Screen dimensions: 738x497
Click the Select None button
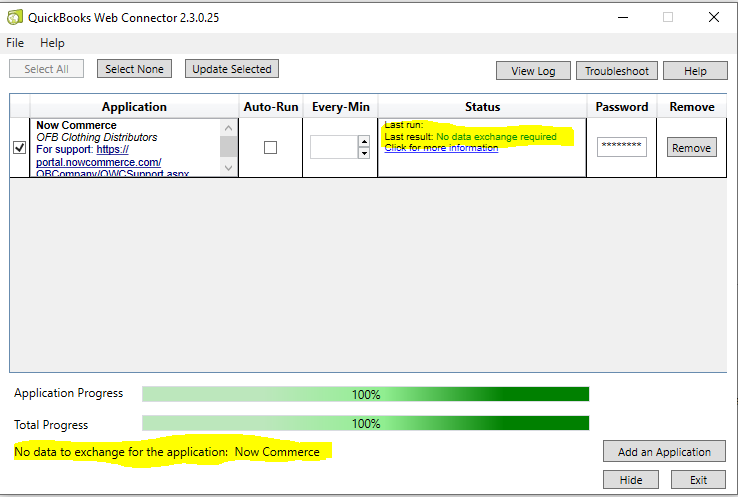click(x=134, y=69)
